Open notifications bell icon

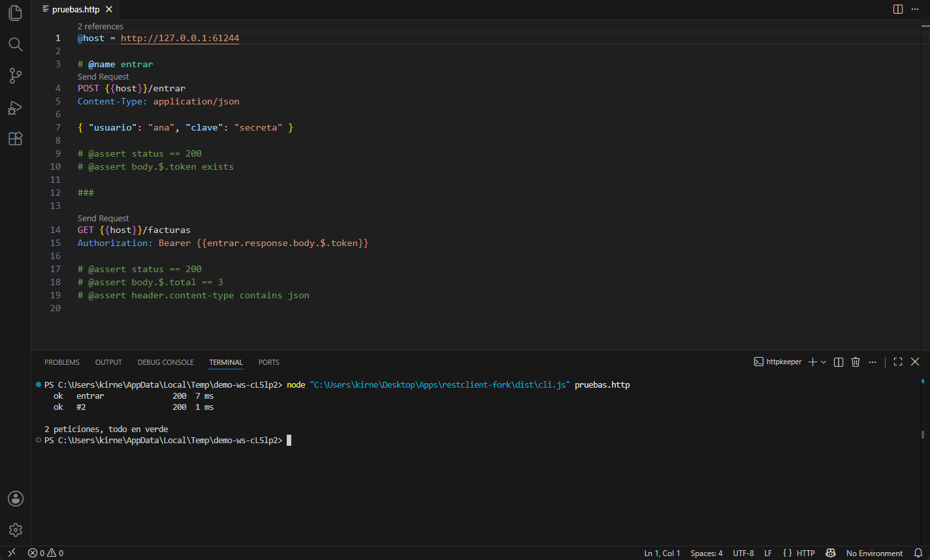pyautogui.click(x=918, y=553)
